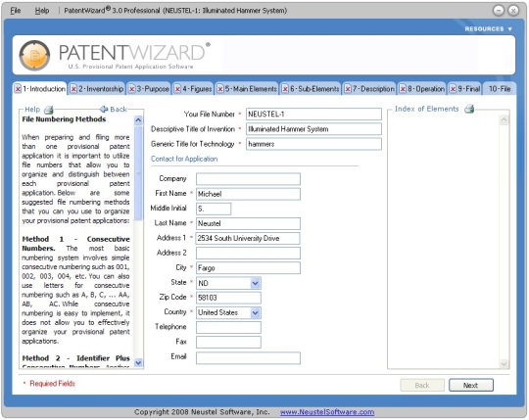Open the State dropdown
Screen dimensions: 529x420
[256, 283]
